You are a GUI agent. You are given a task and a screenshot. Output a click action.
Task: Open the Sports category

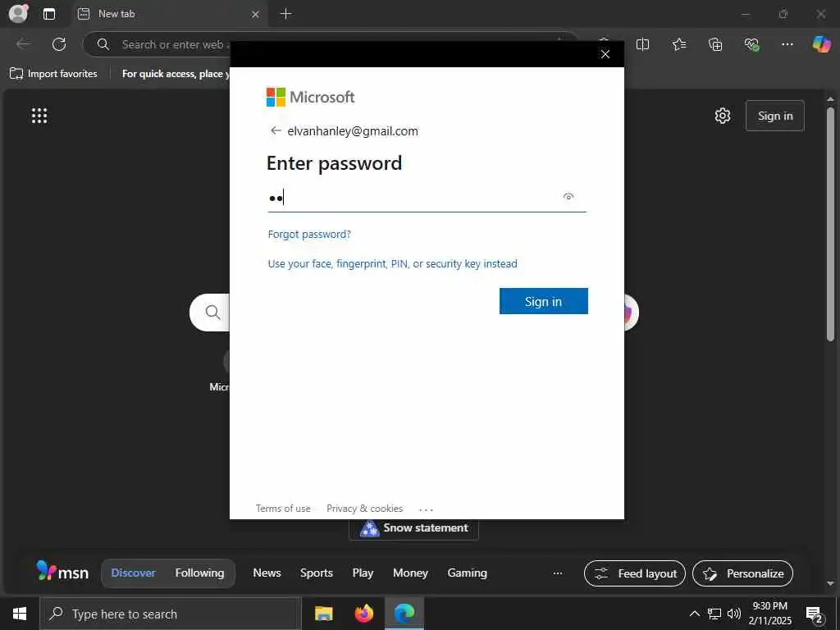point(316,573)
